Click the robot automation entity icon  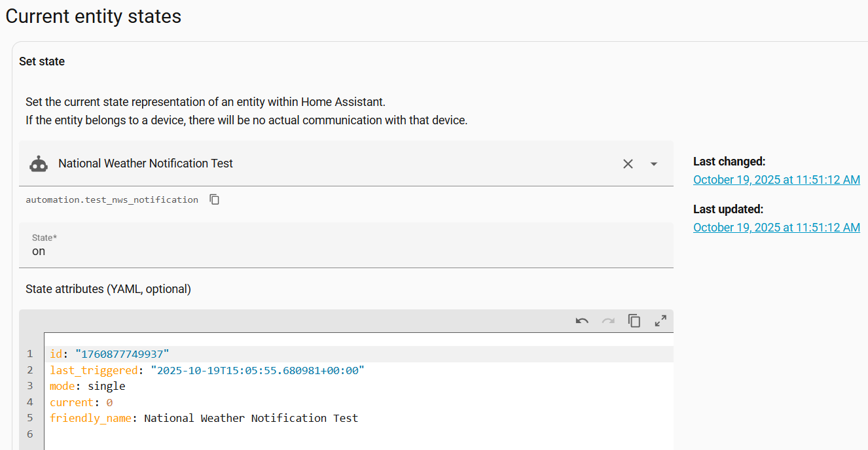pyautogui.click(x=39, y=164)
